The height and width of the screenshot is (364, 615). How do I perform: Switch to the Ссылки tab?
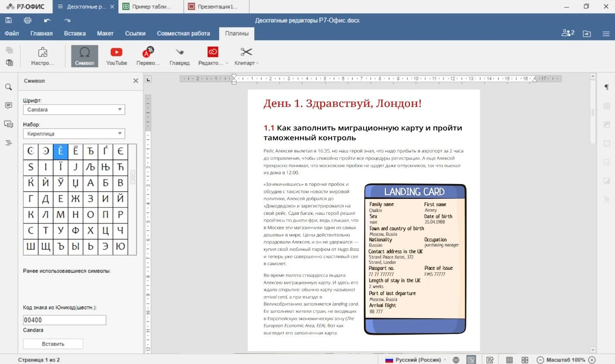(135, 33)
